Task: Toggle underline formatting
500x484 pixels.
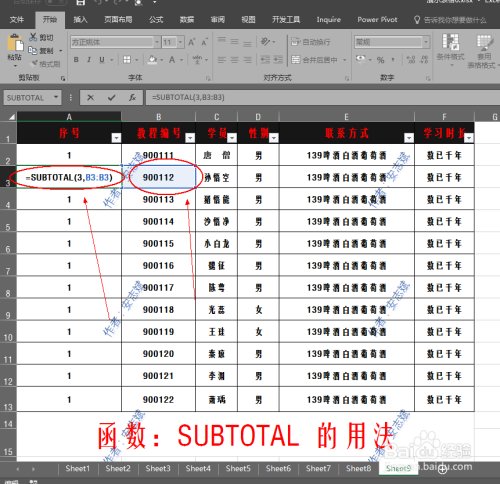Action: click(x=102, y=60)
